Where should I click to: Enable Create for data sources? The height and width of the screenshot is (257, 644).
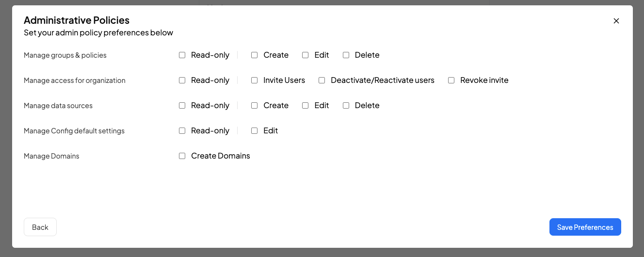point(254,106)
